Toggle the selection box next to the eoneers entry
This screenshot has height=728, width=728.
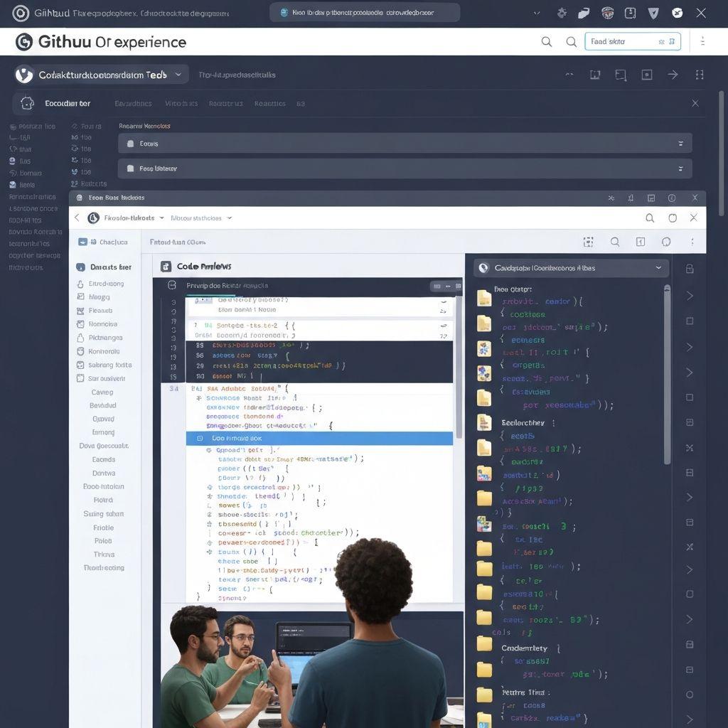coord(690,321)
